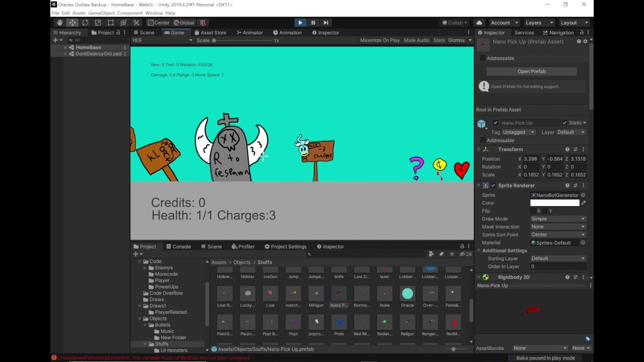Open the Account dropdown
The height and width of the screenshot is (362, 644).
point(504,23)
